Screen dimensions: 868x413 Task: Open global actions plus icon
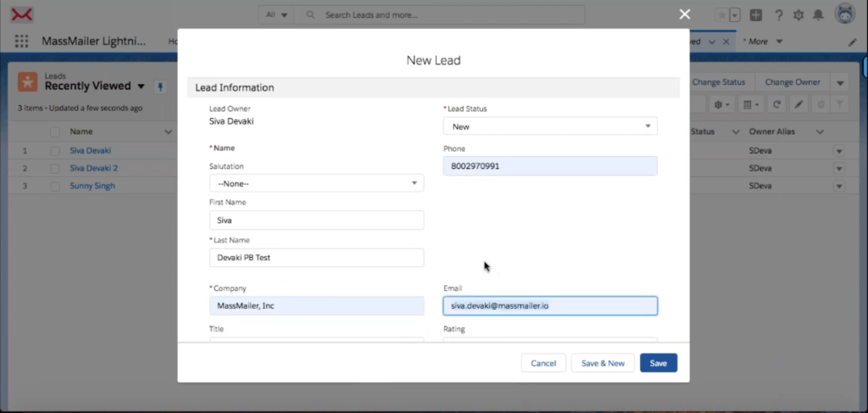coord(755,15)
